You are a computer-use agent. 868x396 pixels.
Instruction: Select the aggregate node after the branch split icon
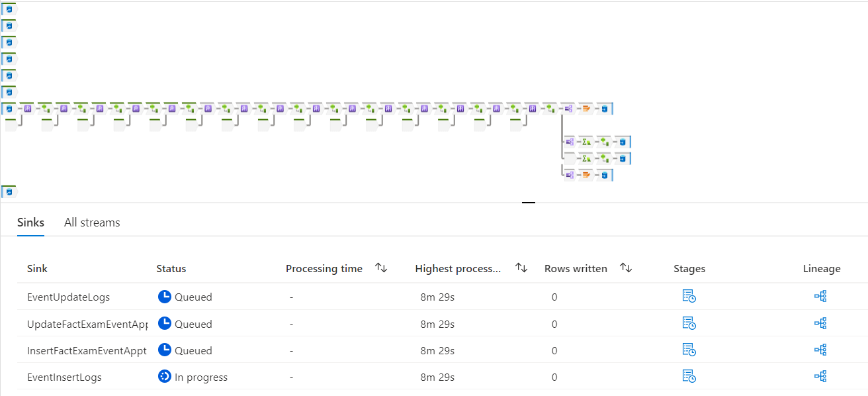(586, 142)
